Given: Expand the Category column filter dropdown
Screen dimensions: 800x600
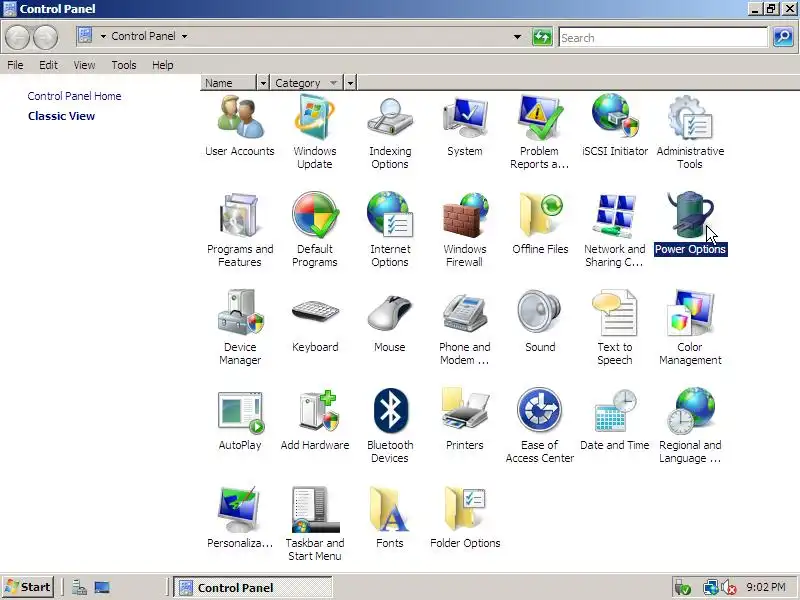Looking at the screenshot, I should click(350, 83).
